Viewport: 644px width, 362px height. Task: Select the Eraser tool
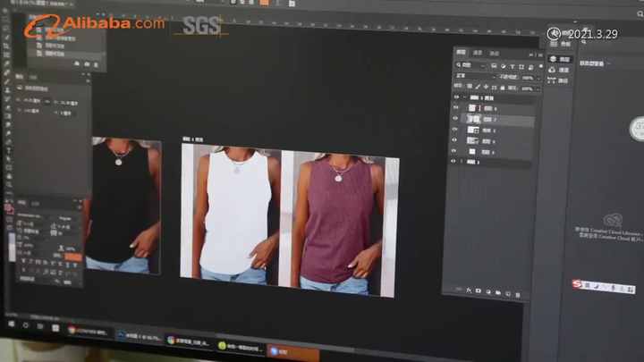tap(7, 107)
